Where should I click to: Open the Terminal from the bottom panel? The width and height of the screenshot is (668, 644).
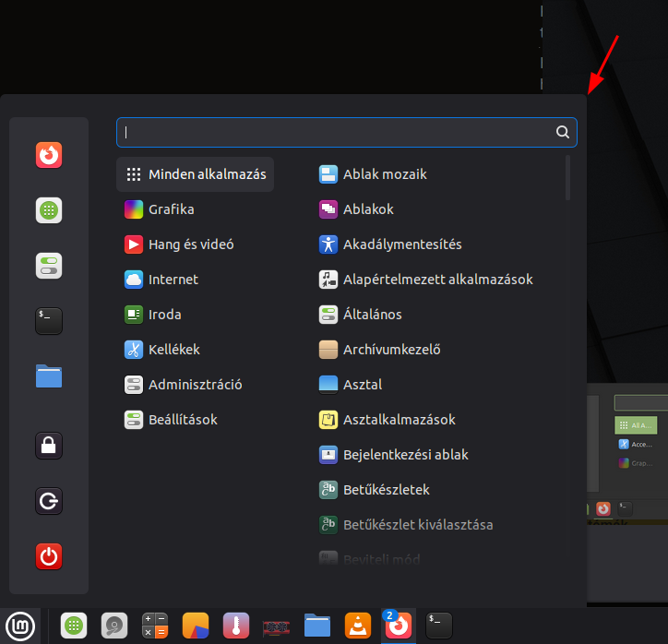click(439, 626)
